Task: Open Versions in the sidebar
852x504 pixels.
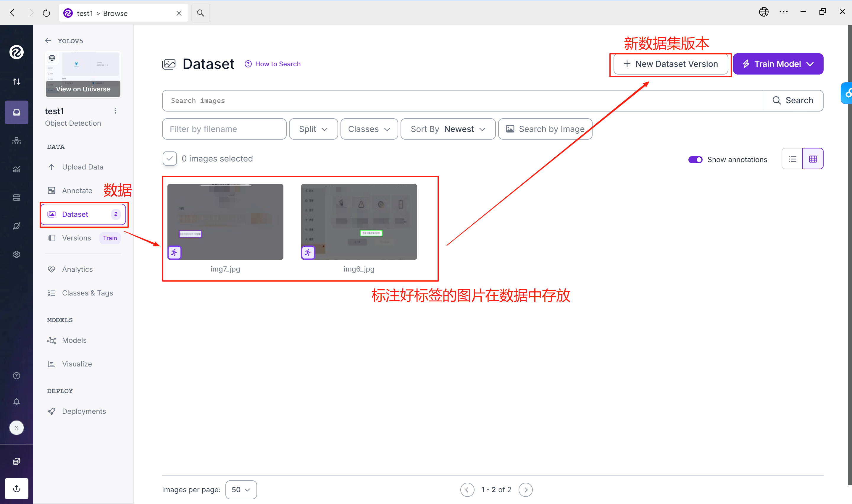Action: click(76, 238)
